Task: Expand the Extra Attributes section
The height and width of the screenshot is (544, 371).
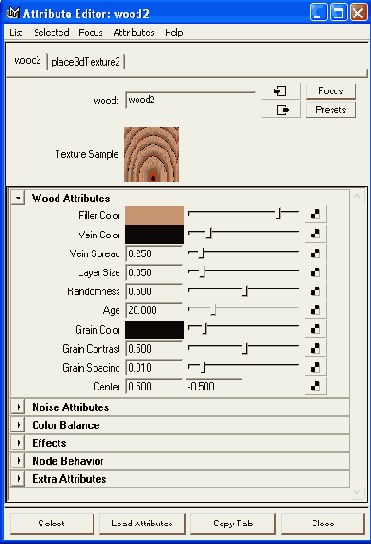Action: 18,479
